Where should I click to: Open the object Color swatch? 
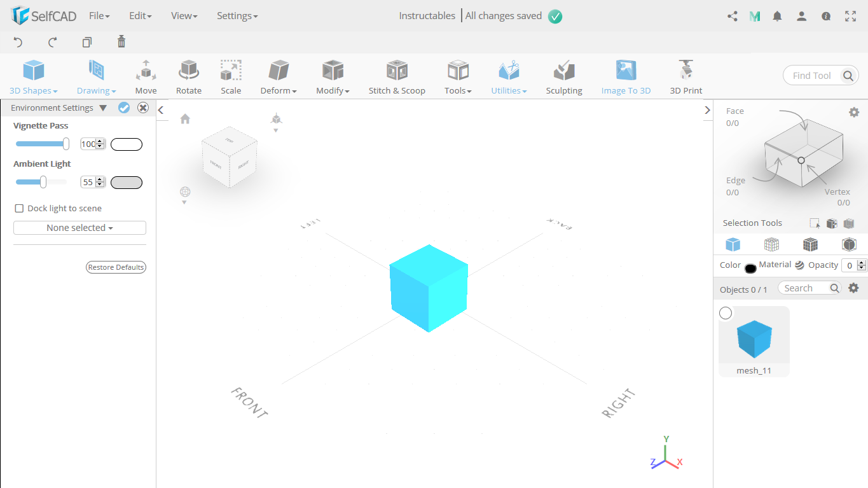pos(750,268)
